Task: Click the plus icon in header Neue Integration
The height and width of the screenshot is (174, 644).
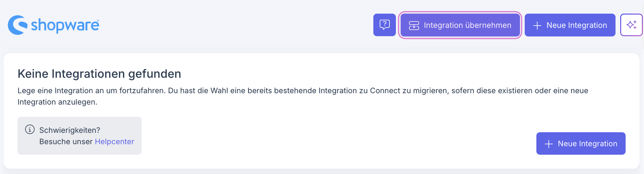Action: (x=537, y=25)
